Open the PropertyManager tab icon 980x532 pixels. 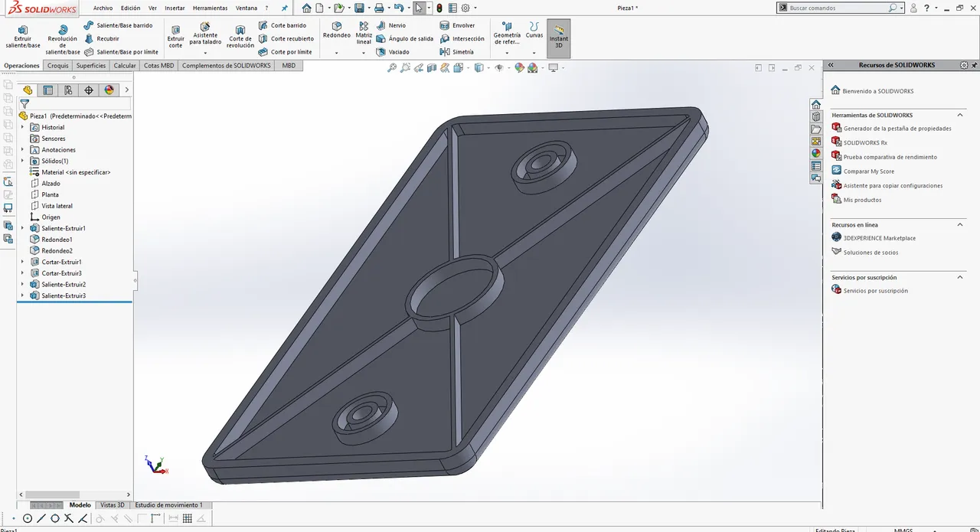(48, 90)
